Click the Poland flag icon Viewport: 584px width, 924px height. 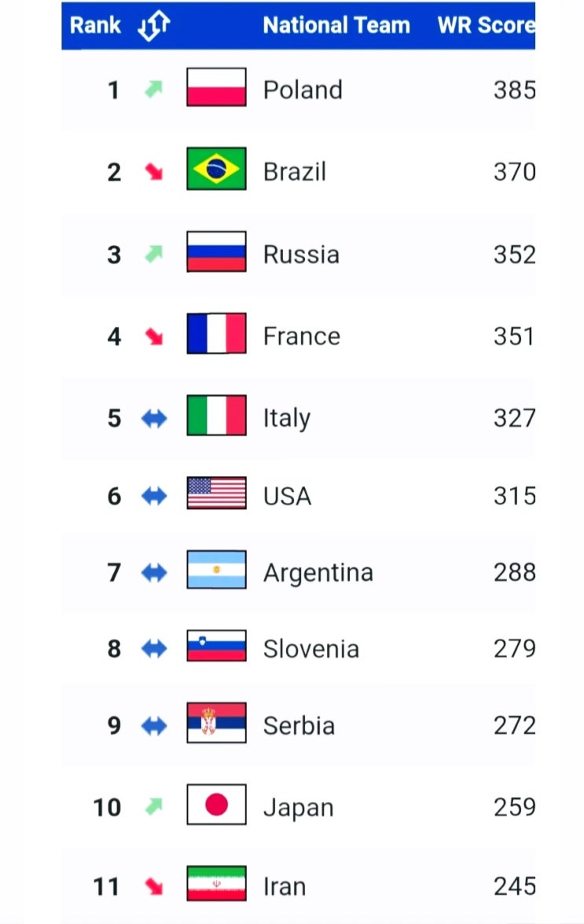216,87
